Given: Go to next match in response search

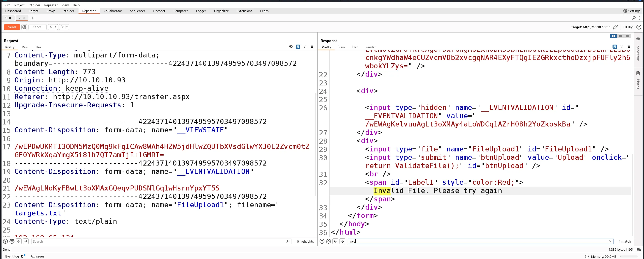Looking at the screenshot, I should pyautogui.click(x=342, y=241).
